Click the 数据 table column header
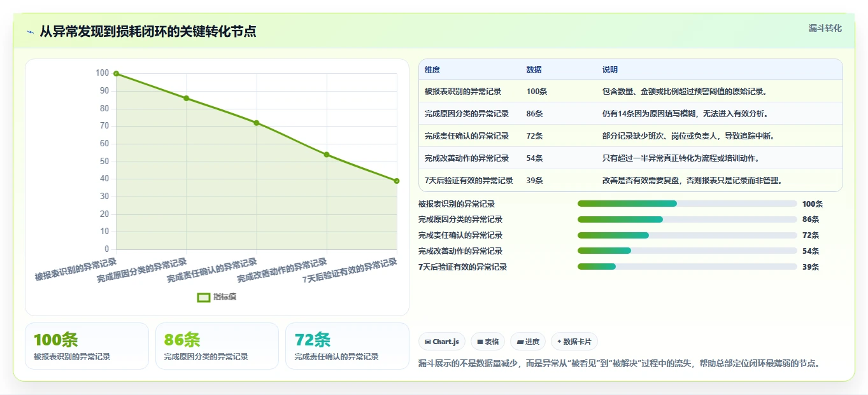 pyautogui.click(x=534, y=70)
